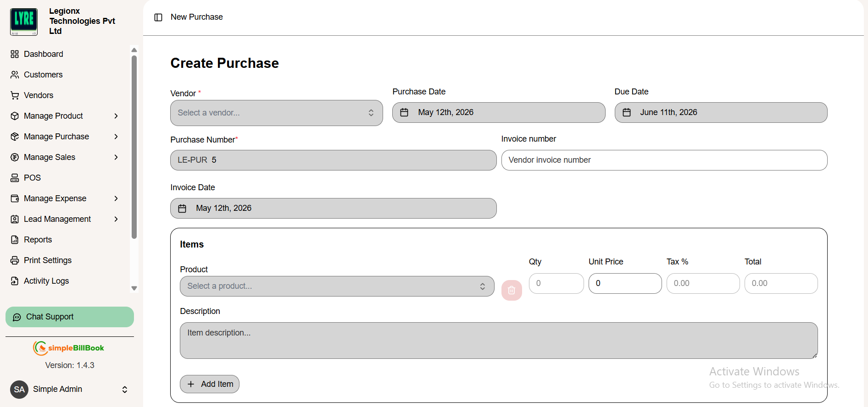Viewport: 868px width, 407px height.
Task: Click the Manage Product box icon
Action: click(x=15, y=116)
